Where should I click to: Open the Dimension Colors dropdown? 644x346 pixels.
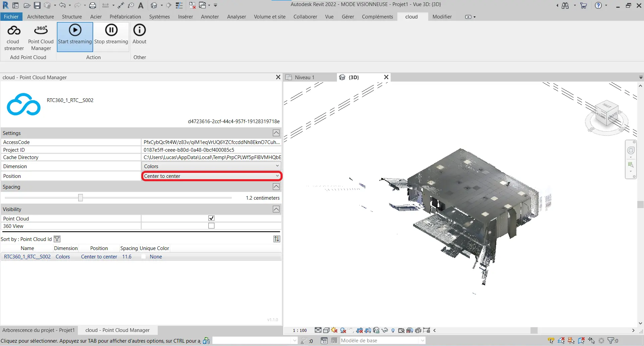tap(211, 166)
